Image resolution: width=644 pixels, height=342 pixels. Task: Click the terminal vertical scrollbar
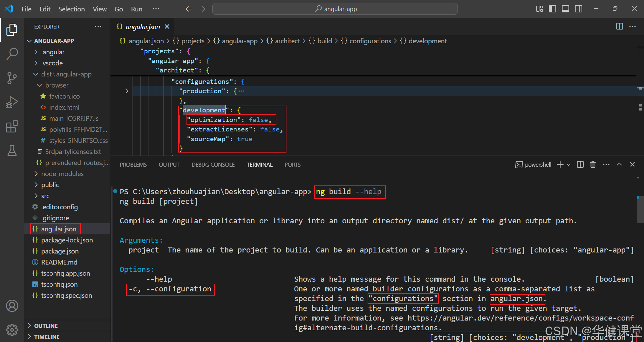pyautogui.click(x=640, y=210)
